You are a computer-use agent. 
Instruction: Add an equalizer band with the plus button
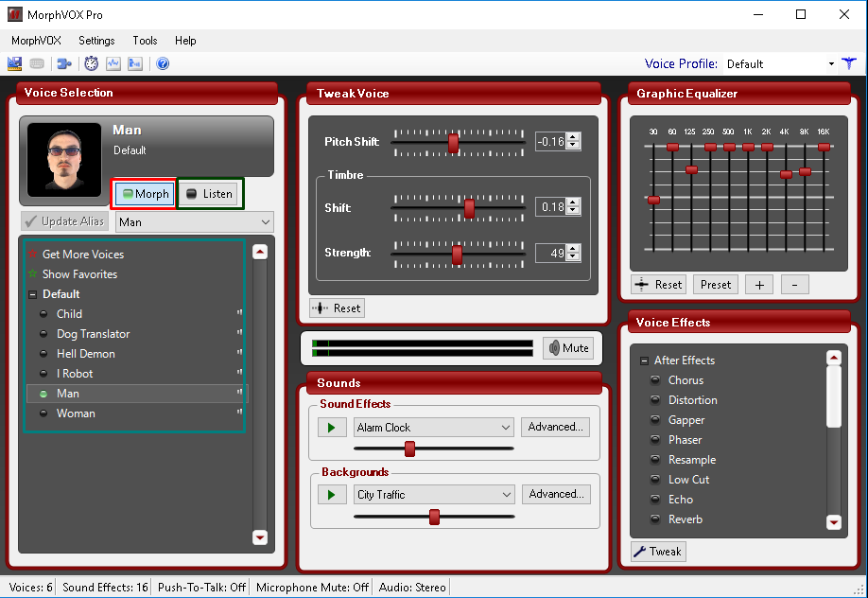[759, 285]
